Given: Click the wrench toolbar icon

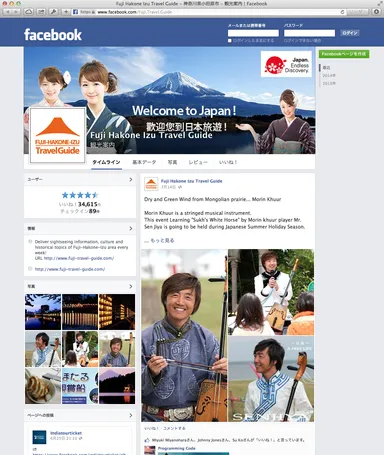Looking at the screenshot, I should (53, 12).
